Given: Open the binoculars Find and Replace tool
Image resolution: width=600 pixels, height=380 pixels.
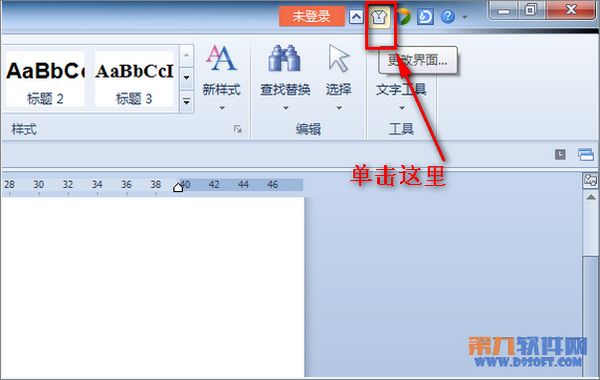Looking at the screenshot, I should click(x=284, y=58).
